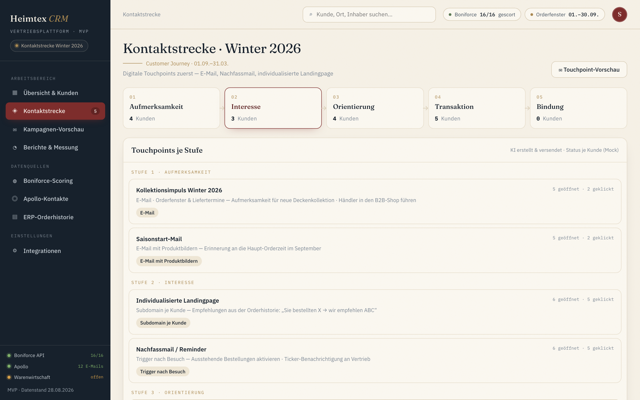Click the Boniforce-Scoring sidebar icon
The width and height of the screenshot is (640, 400).
click(x=15, y=181)
